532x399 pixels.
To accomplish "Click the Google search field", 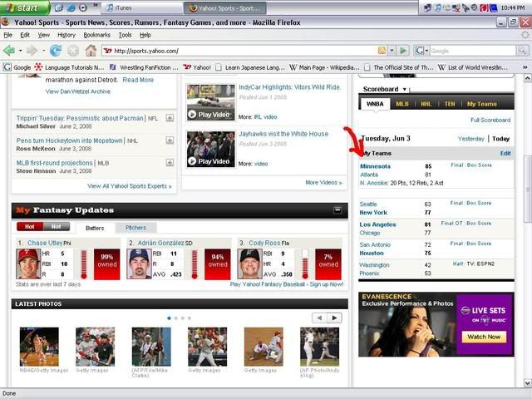I will 473,51.
